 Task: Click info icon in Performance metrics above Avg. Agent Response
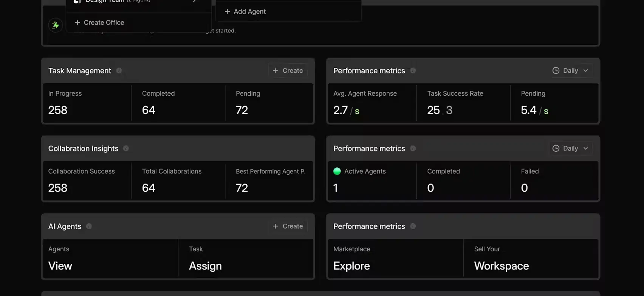click(413, 71)
